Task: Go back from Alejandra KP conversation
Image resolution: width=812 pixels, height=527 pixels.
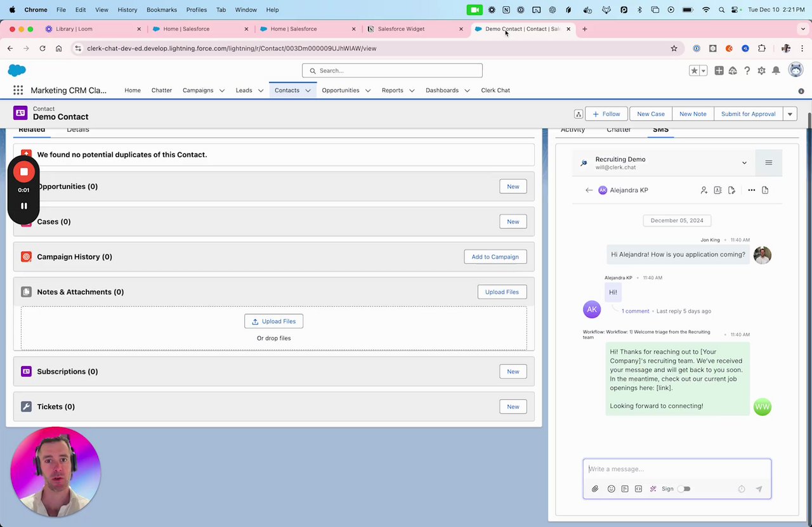Action: 589,190
